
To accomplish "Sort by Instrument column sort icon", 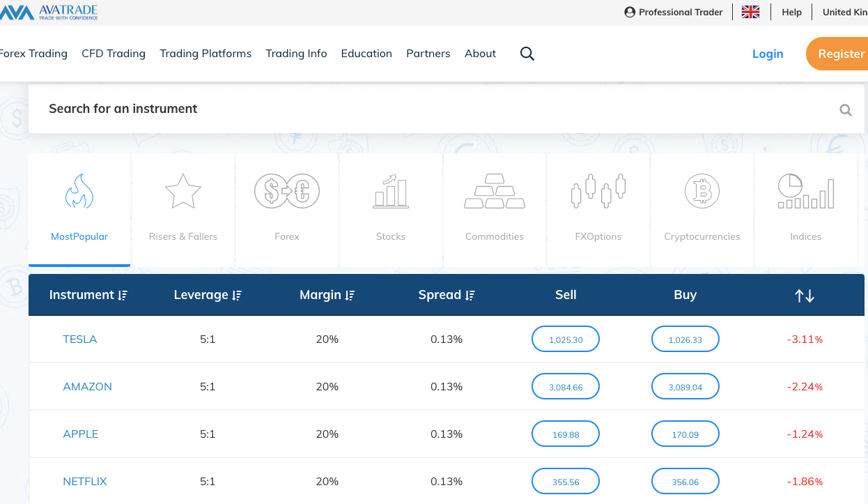I will [x=123, y=296].
